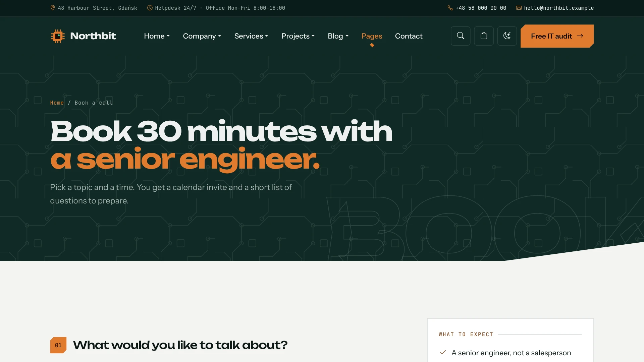Click the checkmark icon beside senior engineer line
The width and height of the screenshot is (644, 362).
(443, 352)
